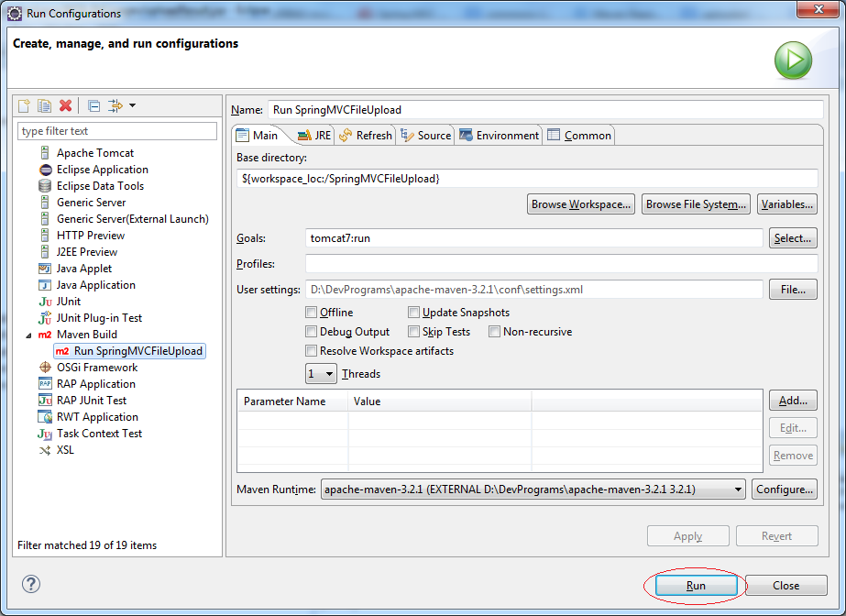Viewport: 846px width, 616px height.
Task: Click File button for User settings
Action: pyautogui.click(x=793, y=290)
